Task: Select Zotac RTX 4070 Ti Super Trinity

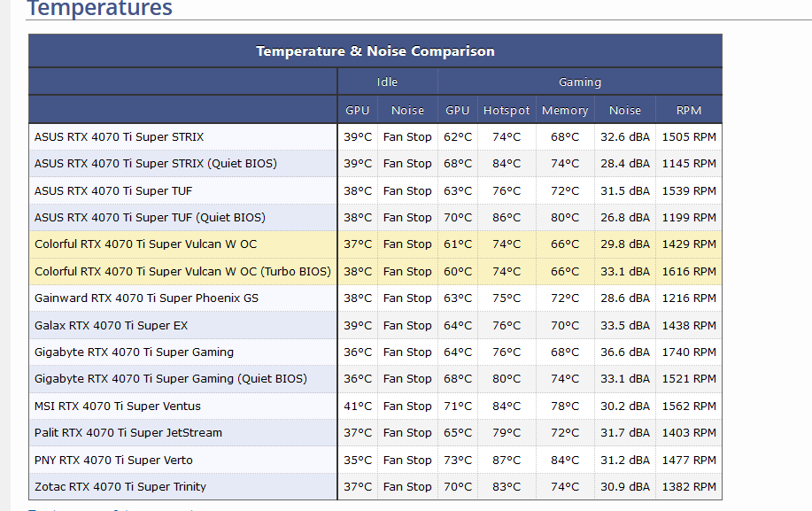Action: (x=120, y=487)
